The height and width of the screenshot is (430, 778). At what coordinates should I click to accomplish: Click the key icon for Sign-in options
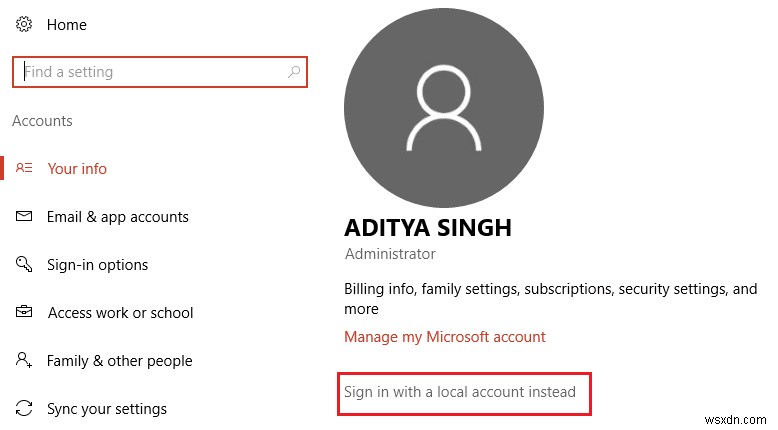[x=25, y=265]
